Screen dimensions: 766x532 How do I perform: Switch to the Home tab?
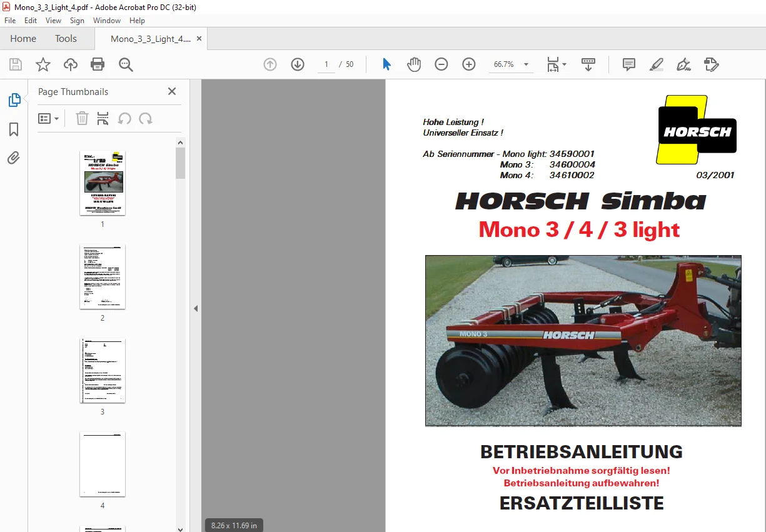tap(23, 38)
